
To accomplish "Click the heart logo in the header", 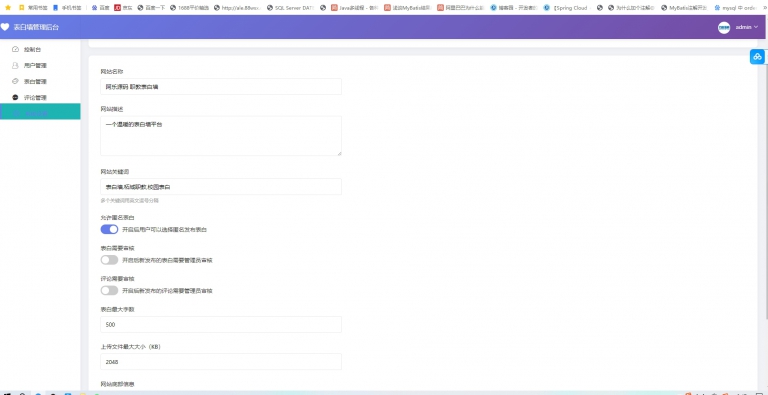I will click(x=5, y=27).
